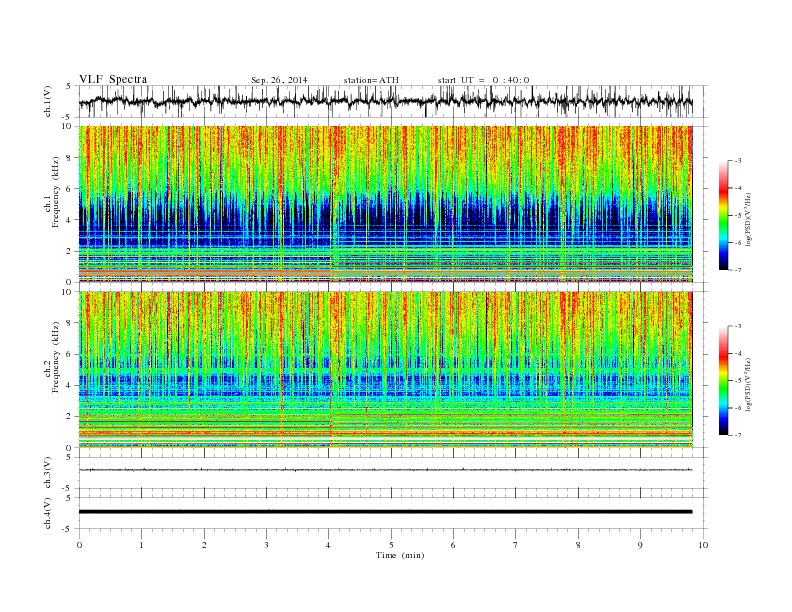This screenshot has width=792, height=612.
Task: Click the ch.2 spectrogram plot
Action: (x=386, y=370)
